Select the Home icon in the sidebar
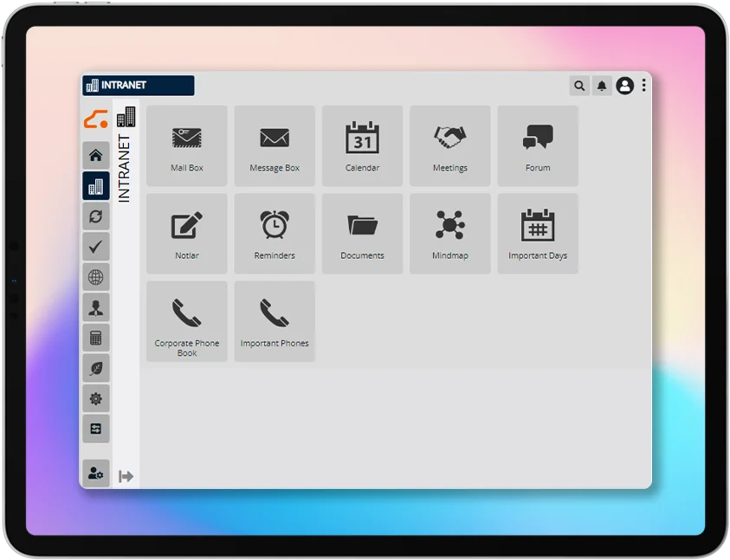 point(95,154)
